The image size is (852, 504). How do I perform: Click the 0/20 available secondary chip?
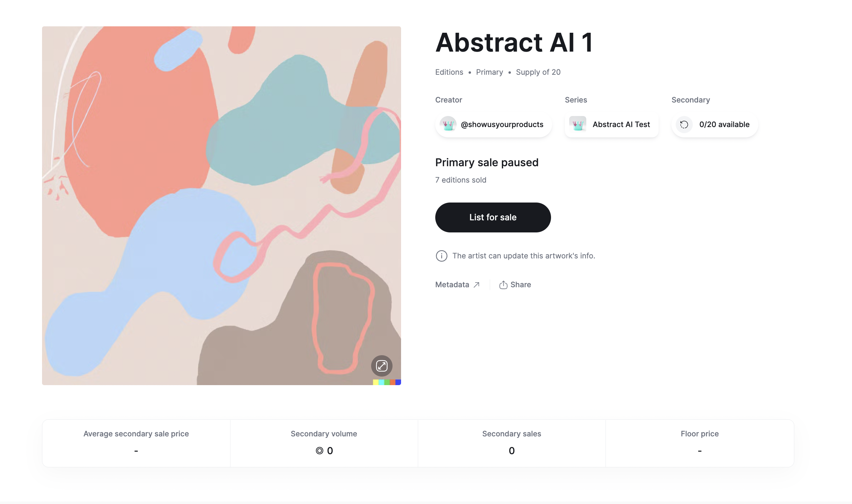[x=715, y=125]
